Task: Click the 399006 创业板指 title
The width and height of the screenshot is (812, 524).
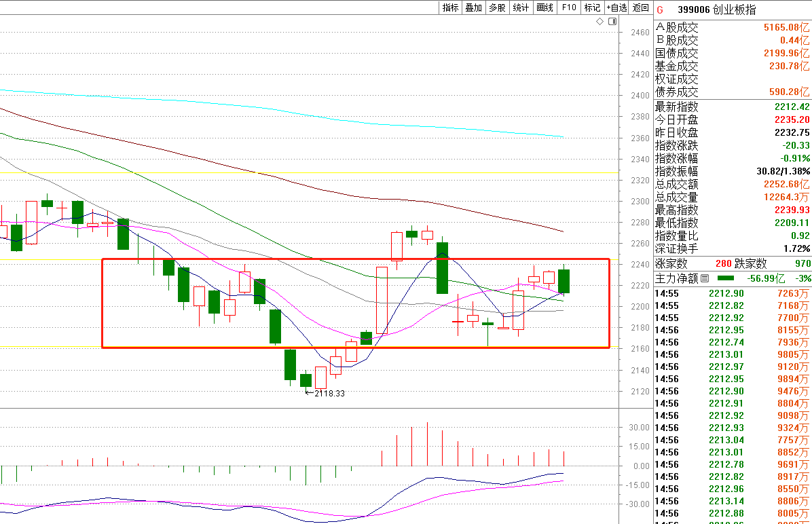Action: pos(717,10)
